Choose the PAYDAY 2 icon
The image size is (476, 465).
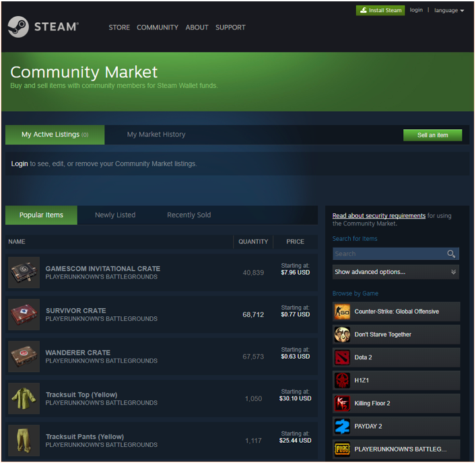pos(342,426)
